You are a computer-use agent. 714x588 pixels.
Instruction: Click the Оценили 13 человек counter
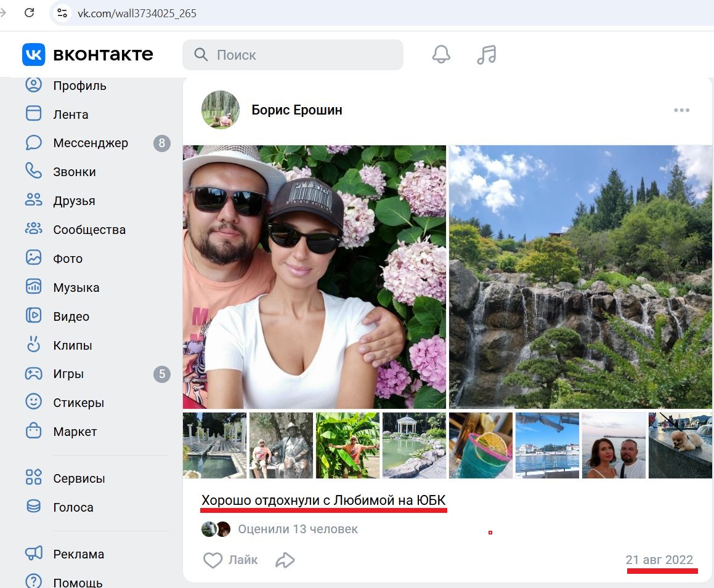click(x=298, y=529)
